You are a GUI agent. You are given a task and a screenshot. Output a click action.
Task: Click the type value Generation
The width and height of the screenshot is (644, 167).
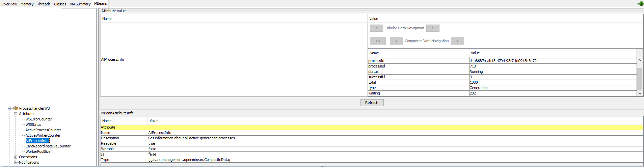(553, 88)
